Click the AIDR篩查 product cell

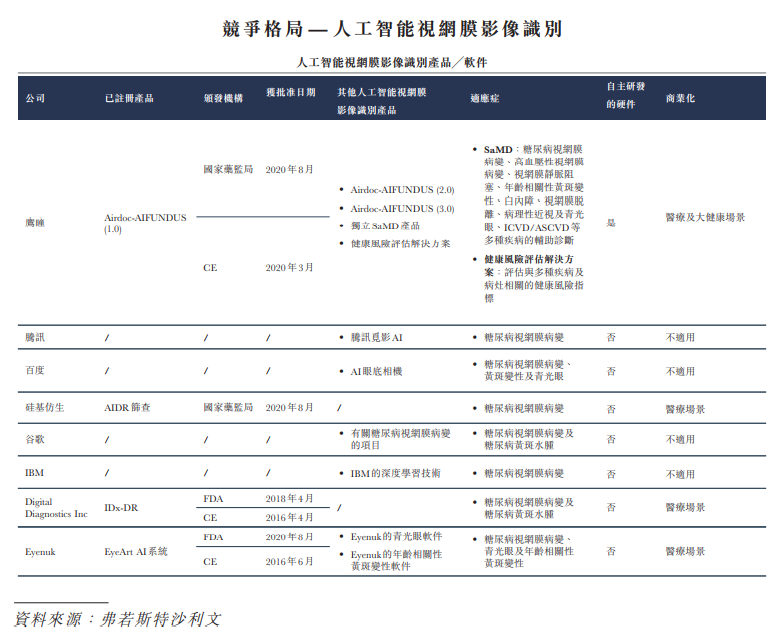click(127, 407)
